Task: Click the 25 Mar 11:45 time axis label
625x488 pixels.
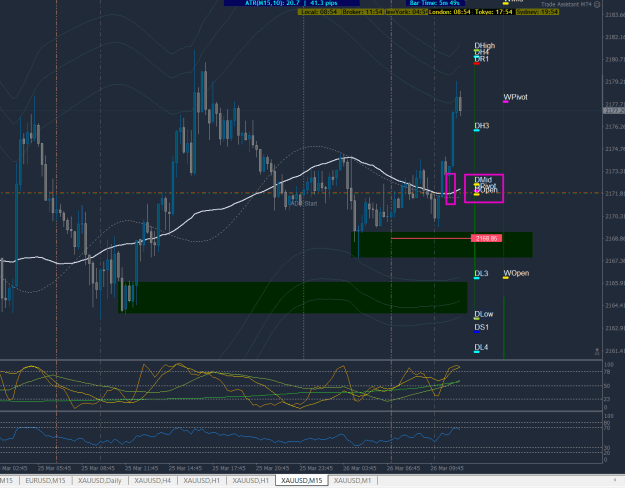Action: [142, 468]
